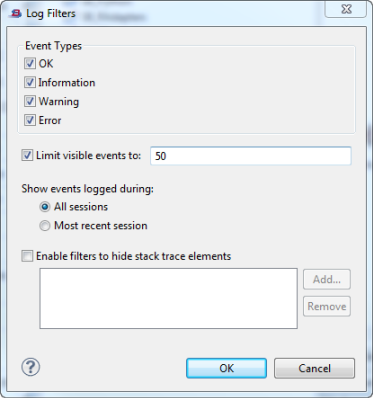Screen dimensions: 373x398
Task: Click the Show events logged during label
Action: pyautogui.click(x=88, y=189)
